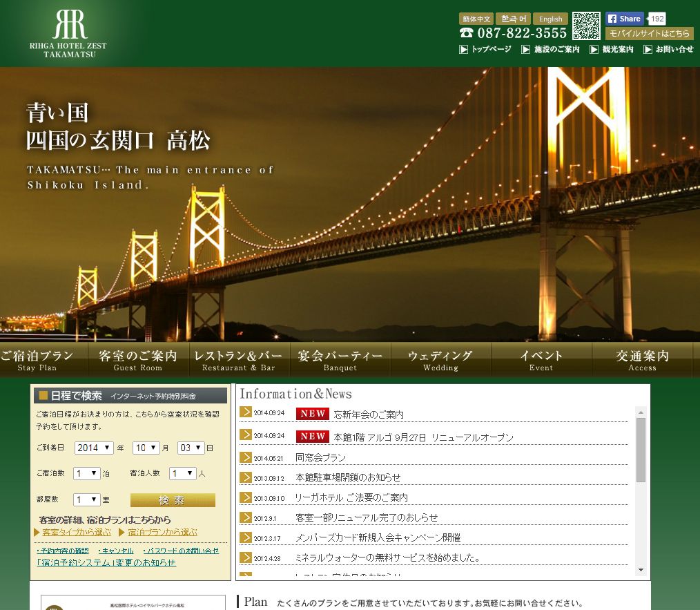Open パスワードのお問い合せ link

182,551
